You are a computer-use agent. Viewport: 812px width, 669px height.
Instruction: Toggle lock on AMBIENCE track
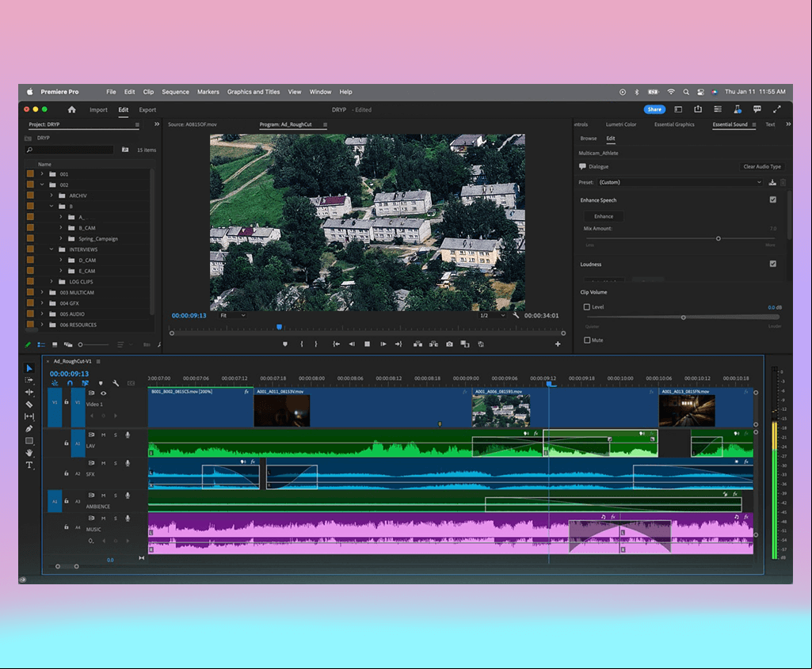(67, 501)
